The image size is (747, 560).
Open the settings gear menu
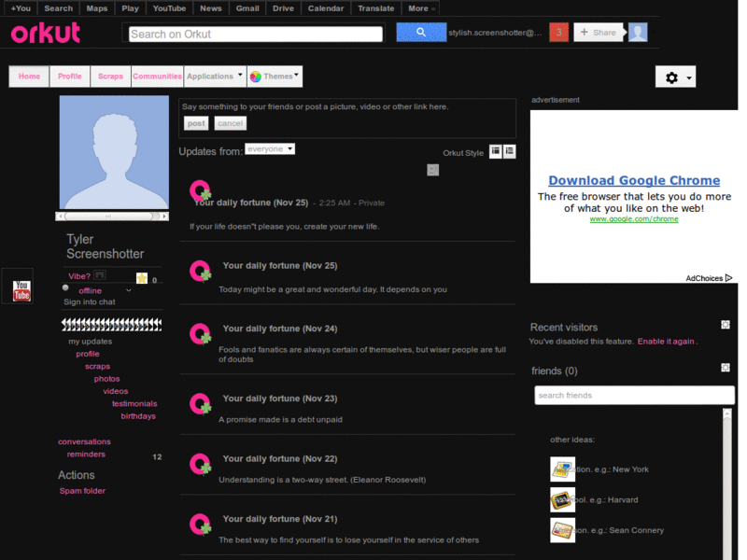point(671,77)
